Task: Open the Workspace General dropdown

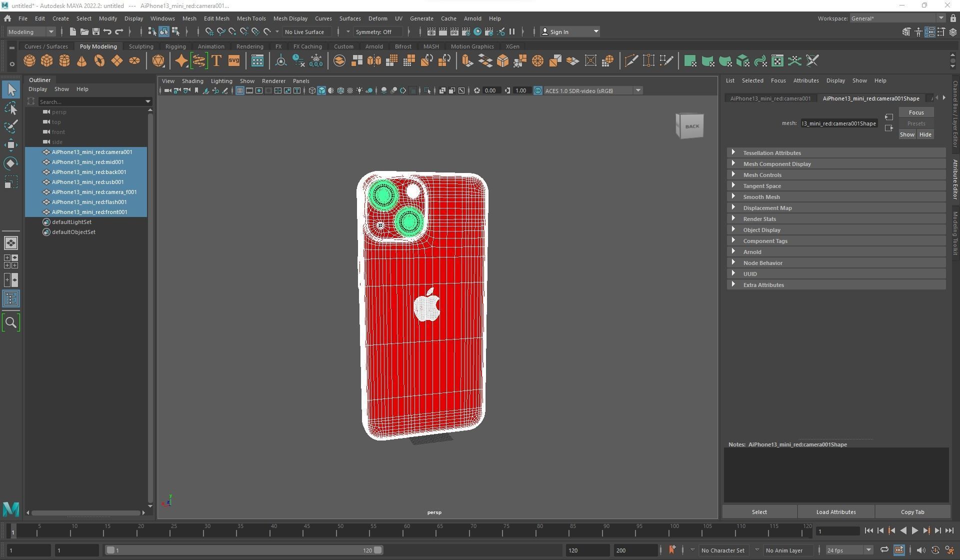Action: [x=897, y=18]
